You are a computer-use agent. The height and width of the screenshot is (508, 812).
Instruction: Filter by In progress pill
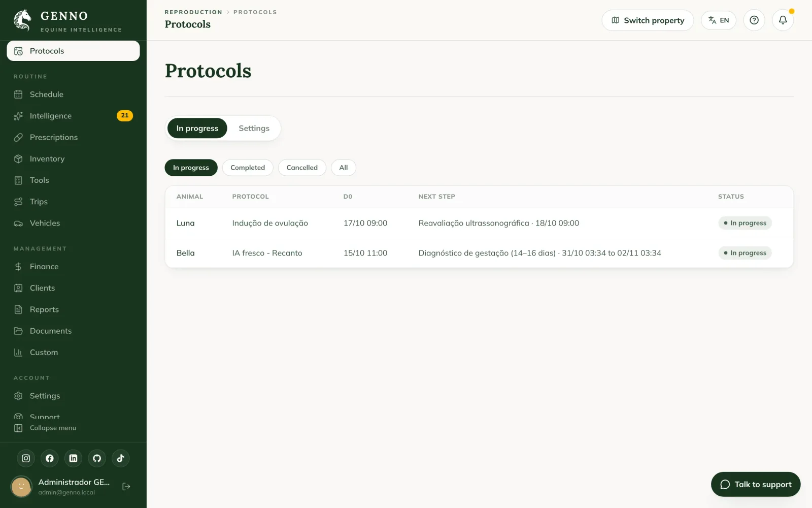tap(191, 168)
